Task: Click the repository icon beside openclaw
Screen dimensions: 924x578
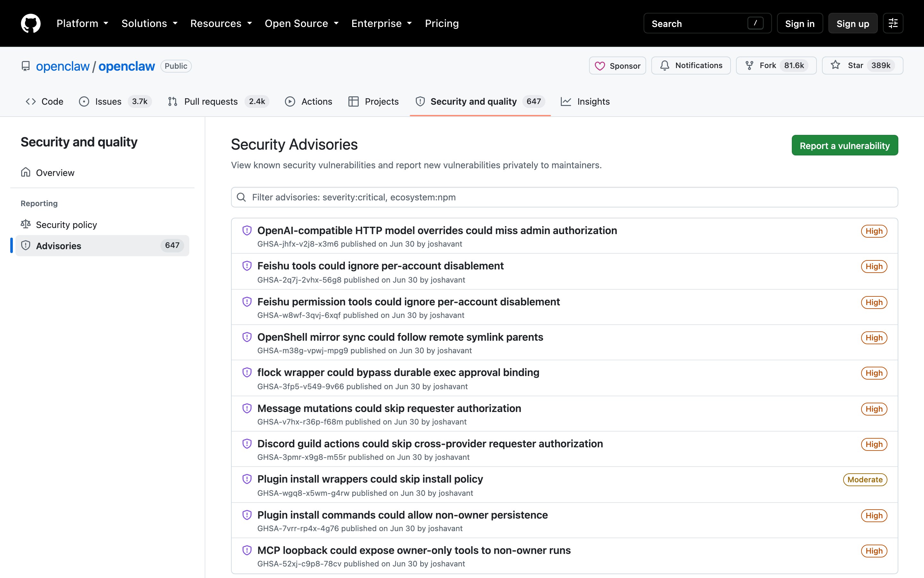Action: click(26, 66)
